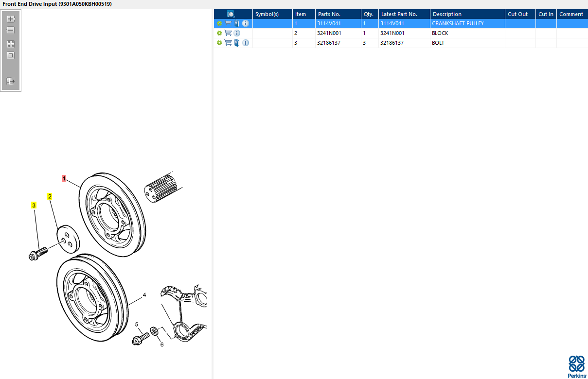Sort by Latest Part No. column header
Screen dimensions: 588x379
pos(404,14)
